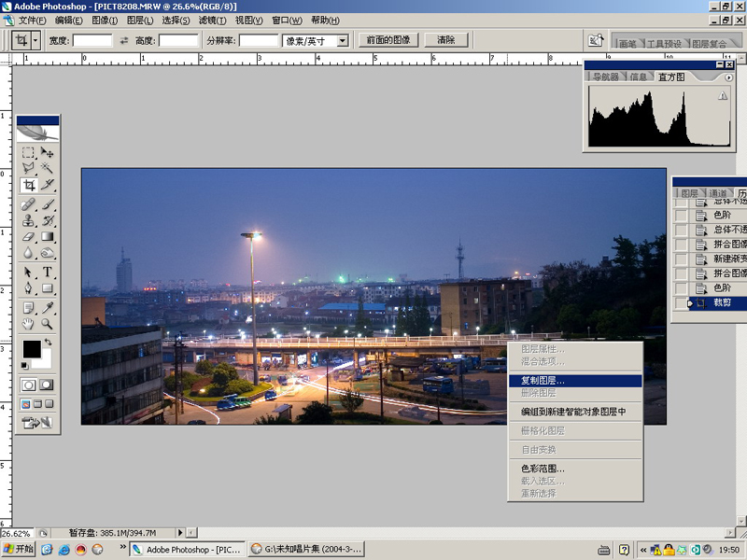Open the 像素/英寸 units dropdown
Viewport: 747px width, 560px height.
343,41
